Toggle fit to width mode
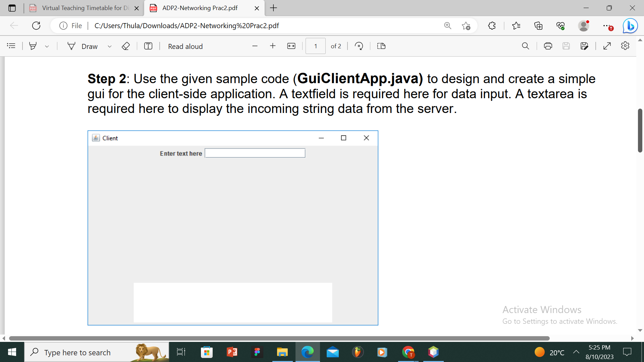The image size is (644, 362). 291,46
